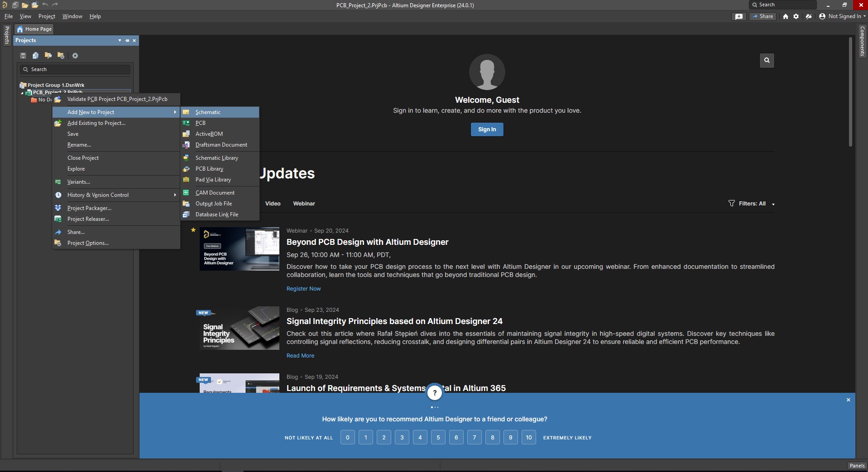Choose Database Link File in the submenu
This screenshot has width=868, height=472.
[220, 215]
